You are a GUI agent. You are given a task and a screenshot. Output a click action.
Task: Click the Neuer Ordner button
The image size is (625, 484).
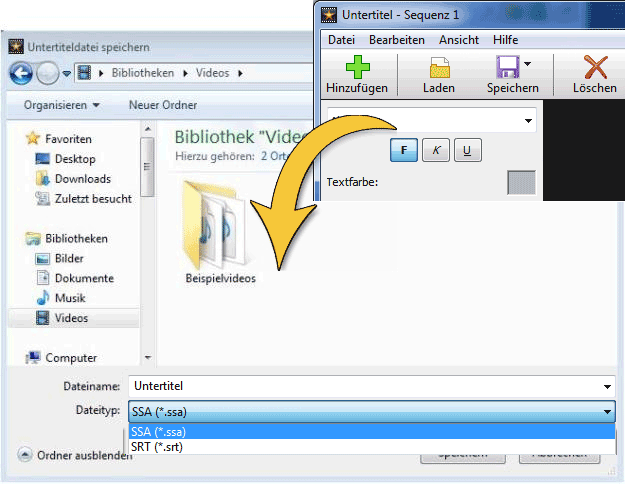162,105
